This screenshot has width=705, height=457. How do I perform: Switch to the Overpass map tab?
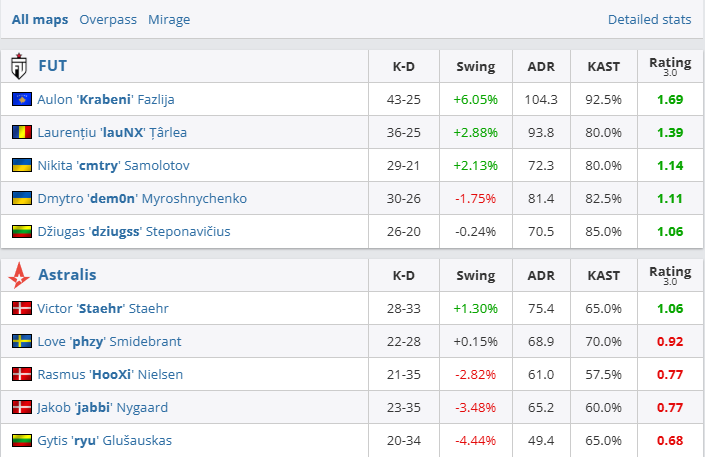tap(108, 19)
